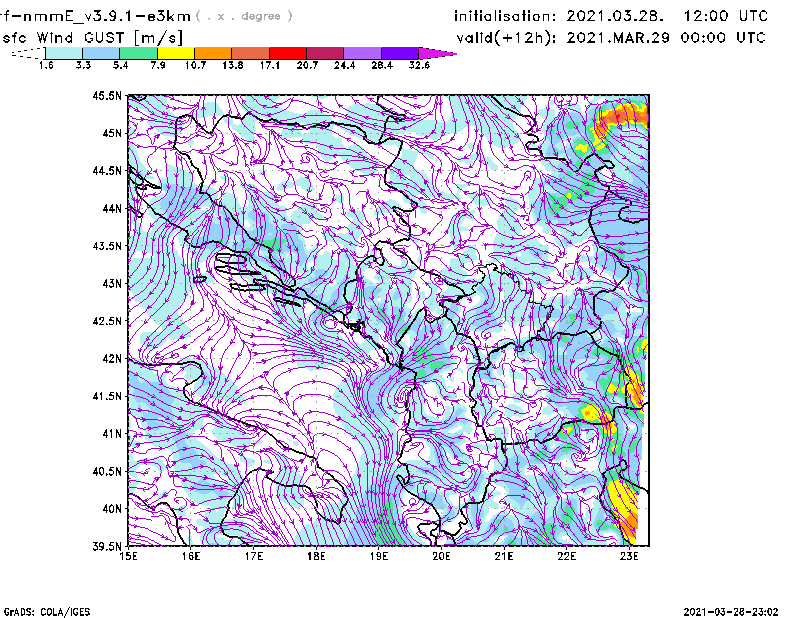800x618 pixels.
Task: Click the green 5.4–7.9 legend swatch
Action: (x=138, y=53)
